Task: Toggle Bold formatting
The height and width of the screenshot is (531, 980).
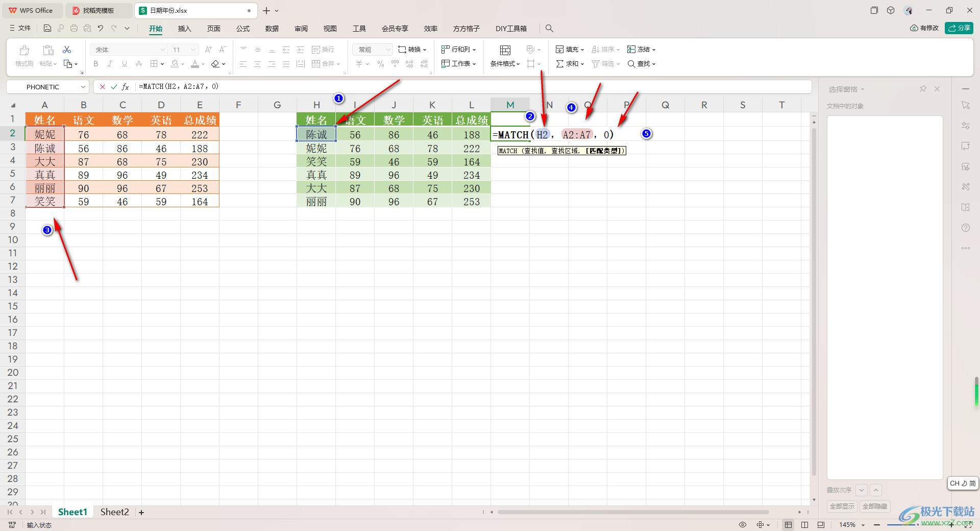Action: [95, 64]
